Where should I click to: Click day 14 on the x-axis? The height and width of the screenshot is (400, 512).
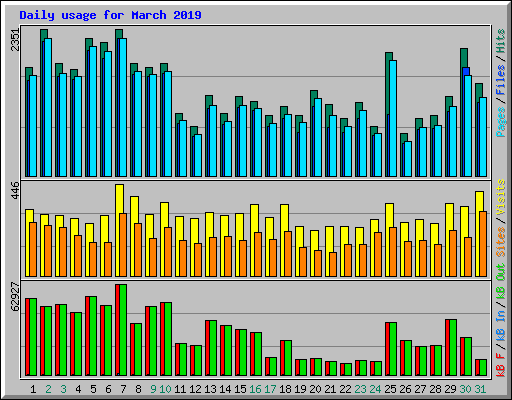click(225, 389)
